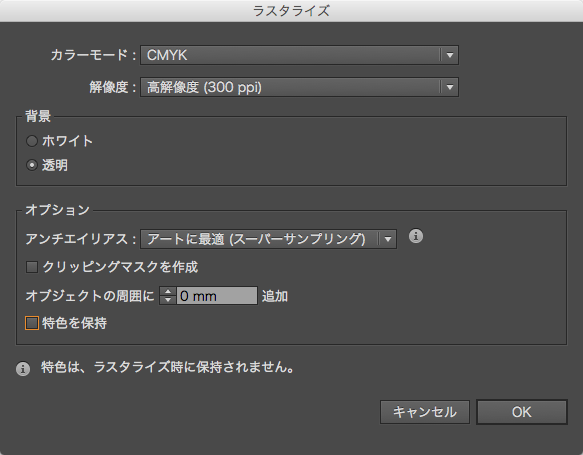583x455 pixels.
Task: Click the info icon beside the anti-alias dropdown
Action: click(416, 236)
